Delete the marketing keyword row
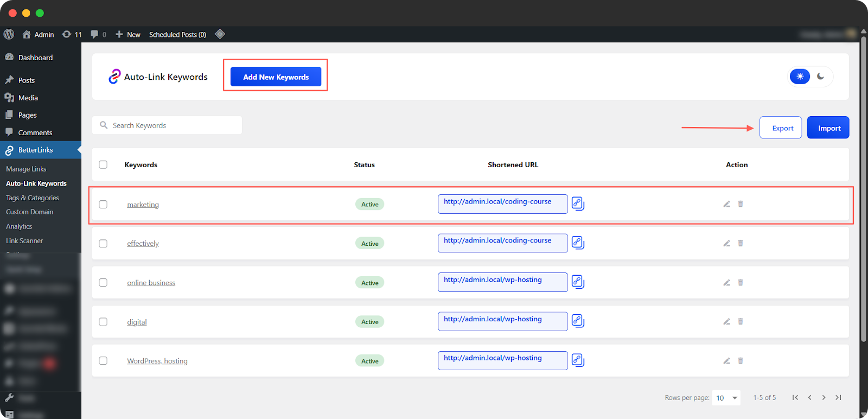868x419 pixels. [741, 204]
